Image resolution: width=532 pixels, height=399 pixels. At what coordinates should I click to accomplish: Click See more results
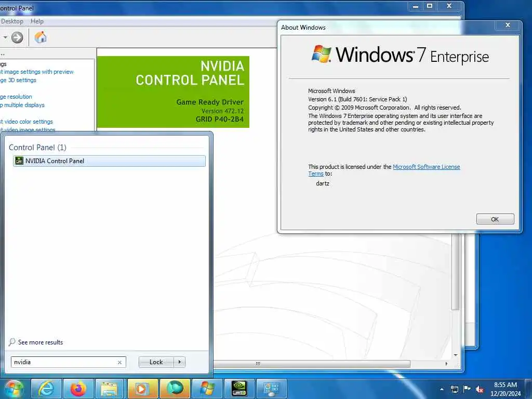click(x=41, y=342)
